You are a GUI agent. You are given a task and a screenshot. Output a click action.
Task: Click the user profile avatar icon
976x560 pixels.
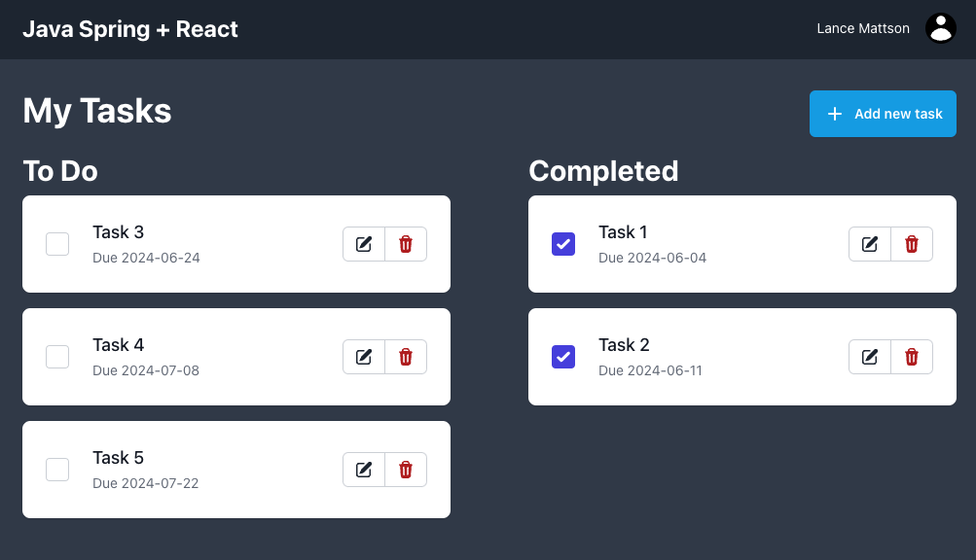coord(940,28)
